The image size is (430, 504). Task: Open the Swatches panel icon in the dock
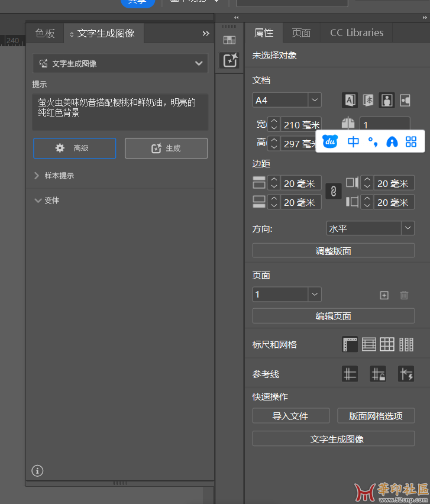click(229, 40)
